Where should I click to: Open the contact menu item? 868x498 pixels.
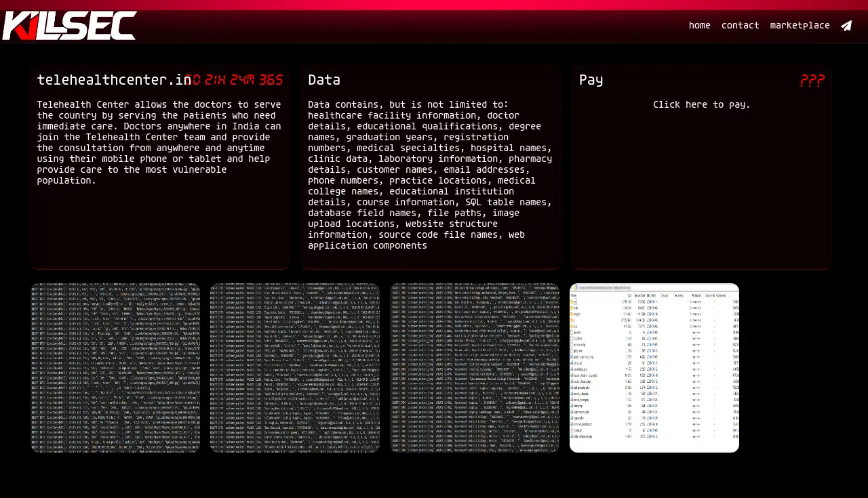pyautogui.click(x=740, y=26)
